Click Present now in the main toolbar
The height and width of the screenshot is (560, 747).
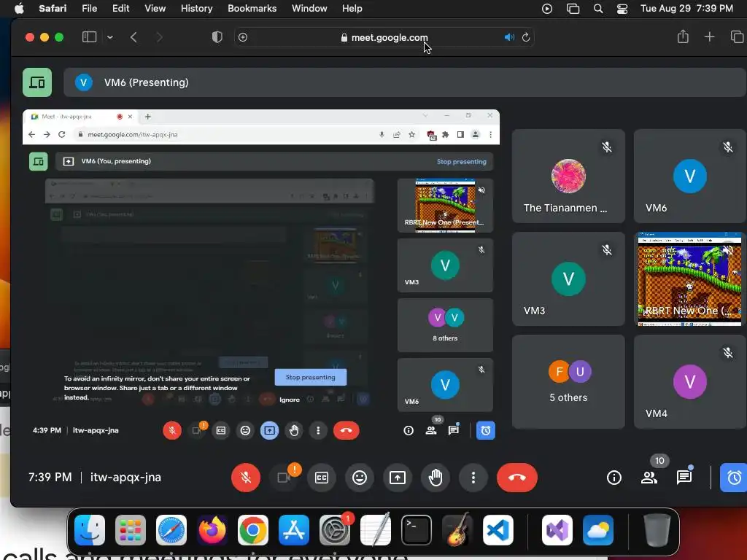tap(398, 477)
